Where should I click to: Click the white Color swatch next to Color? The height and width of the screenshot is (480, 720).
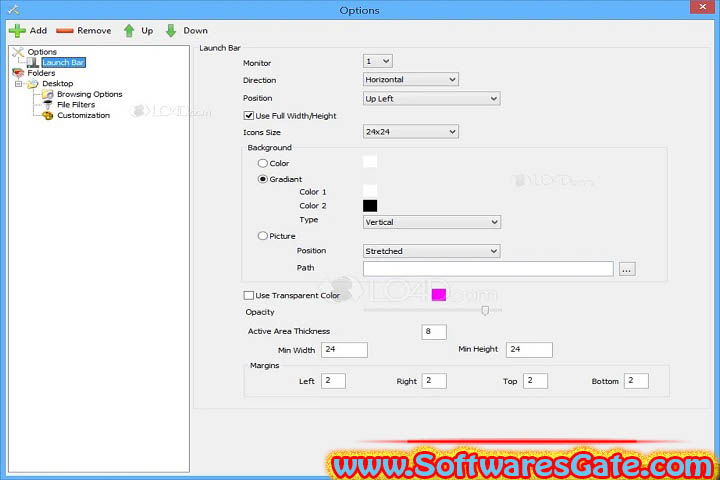370,162
